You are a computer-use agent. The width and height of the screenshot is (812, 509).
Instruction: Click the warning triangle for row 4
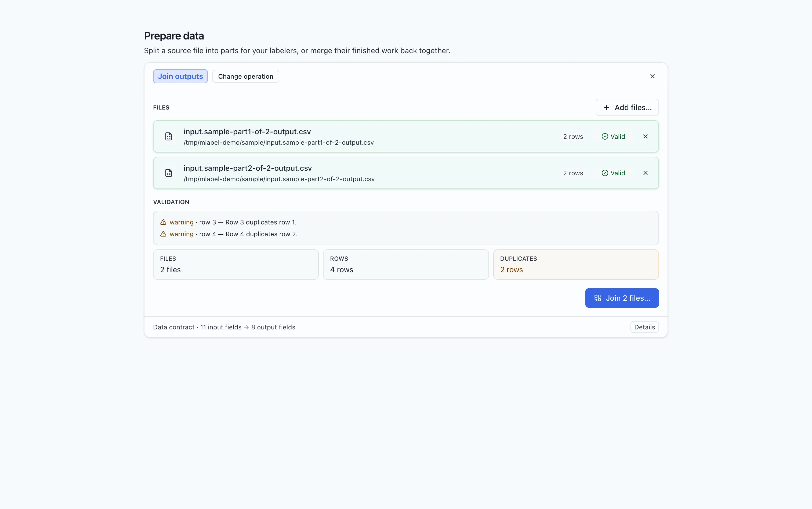[163, 234]
